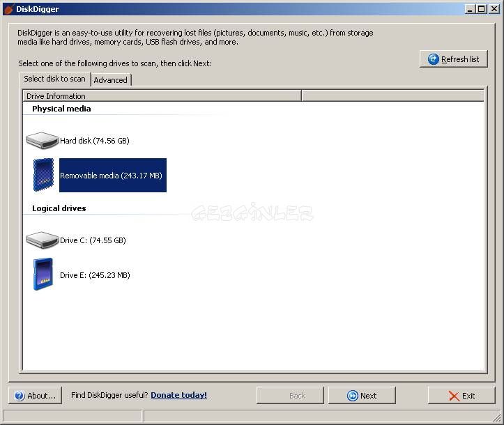Choose Drive C: (74.55 GB) entry
This screenshot has width=504, height=425.
tap(93, 240)
